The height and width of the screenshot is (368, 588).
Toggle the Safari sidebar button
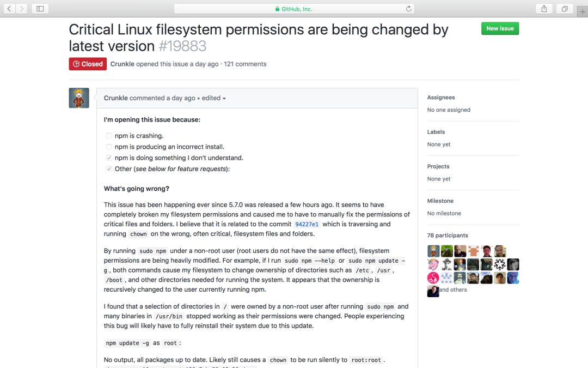coord(40,9)
